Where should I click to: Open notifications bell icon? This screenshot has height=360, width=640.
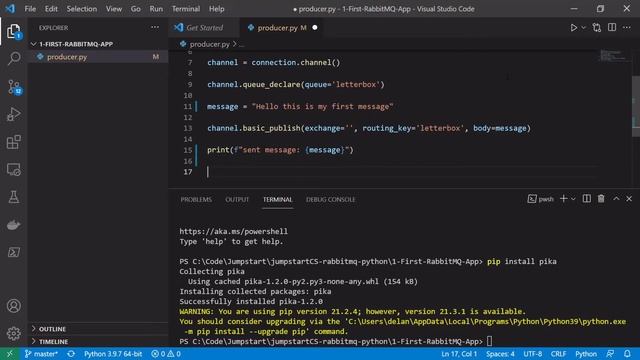(x=627, y=354)
